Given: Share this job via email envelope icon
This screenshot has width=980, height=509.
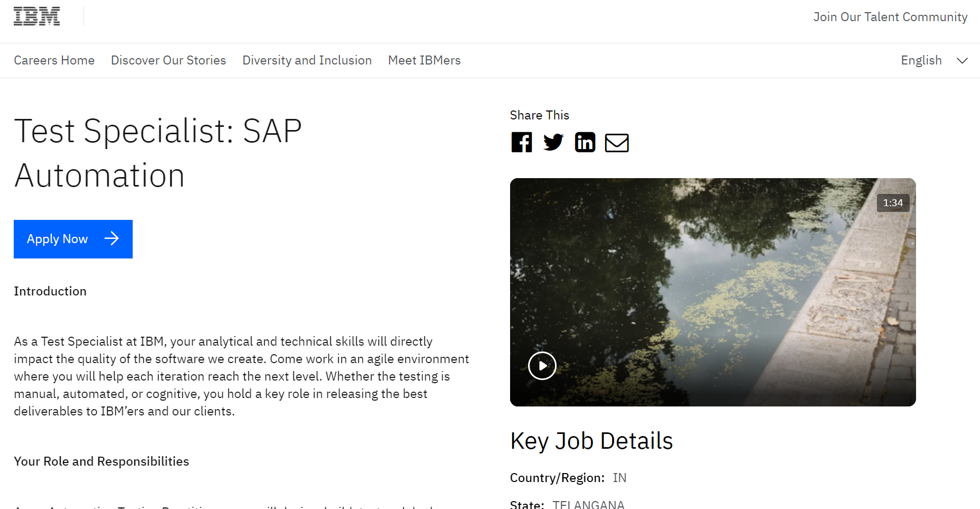Looking at the screenshot, I should pos(617,143).
